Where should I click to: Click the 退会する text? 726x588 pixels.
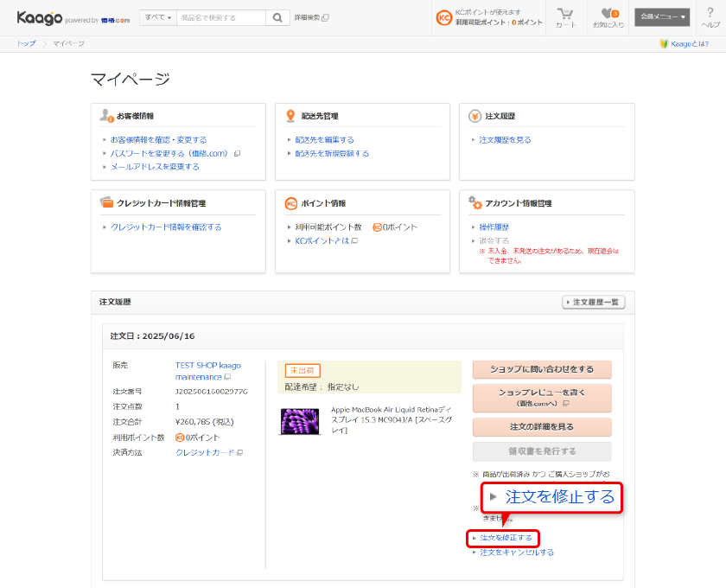coord(494,241)
